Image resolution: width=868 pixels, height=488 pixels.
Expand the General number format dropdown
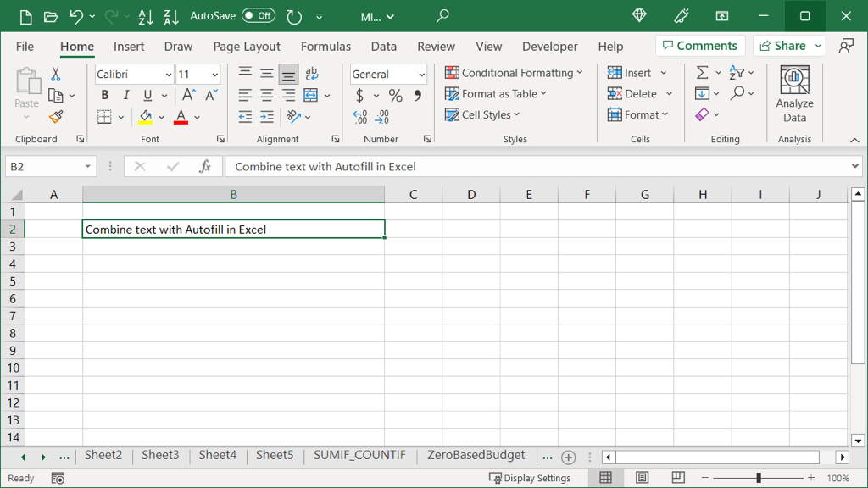(x=421, y=75)
